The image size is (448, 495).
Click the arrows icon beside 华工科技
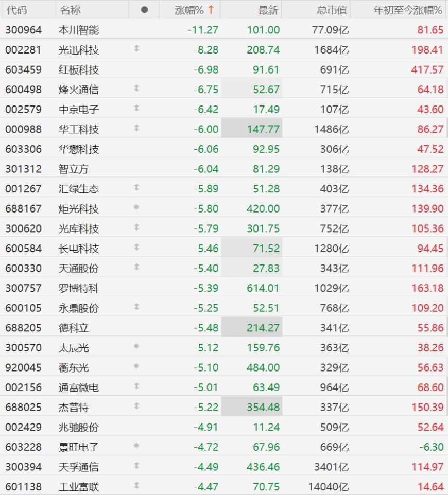pyautogui.click(x=136, y=128)
